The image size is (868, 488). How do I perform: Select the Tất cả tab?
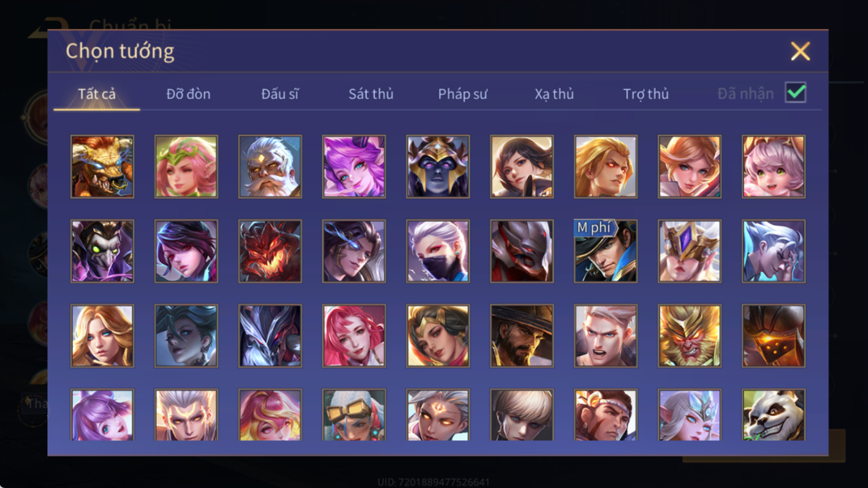(97, 94)
